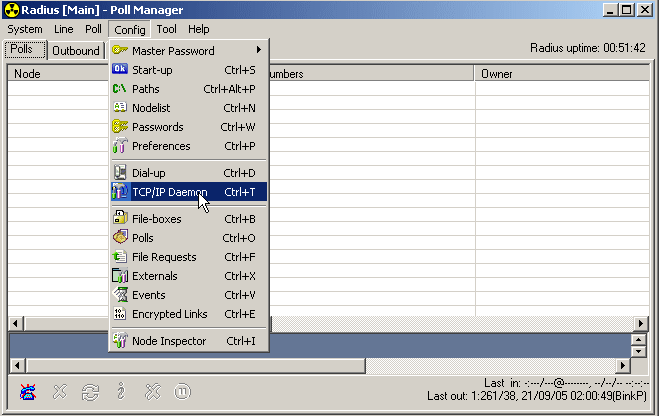Open the System menu
Image resolution: width=659 pixels, height=416 pixels.
pyautogui.click(x=25, y=29)
